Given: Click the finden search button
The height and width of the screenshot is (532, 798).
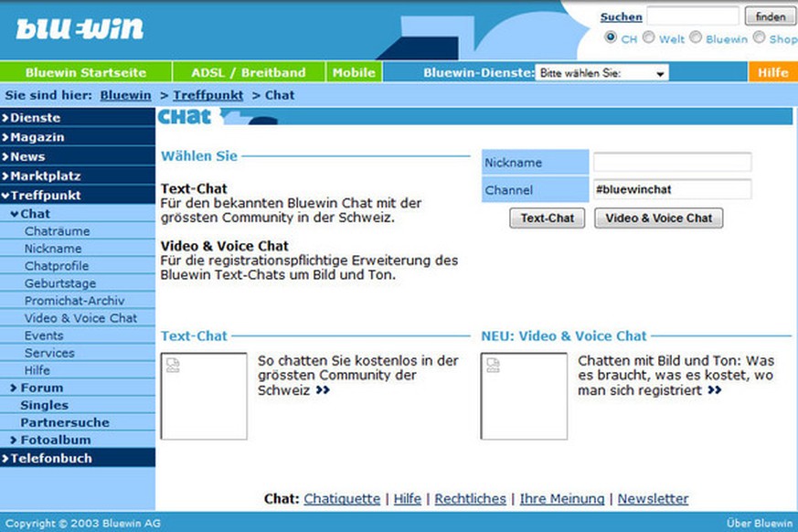Looking at the screenshot, I should point(771,16).
